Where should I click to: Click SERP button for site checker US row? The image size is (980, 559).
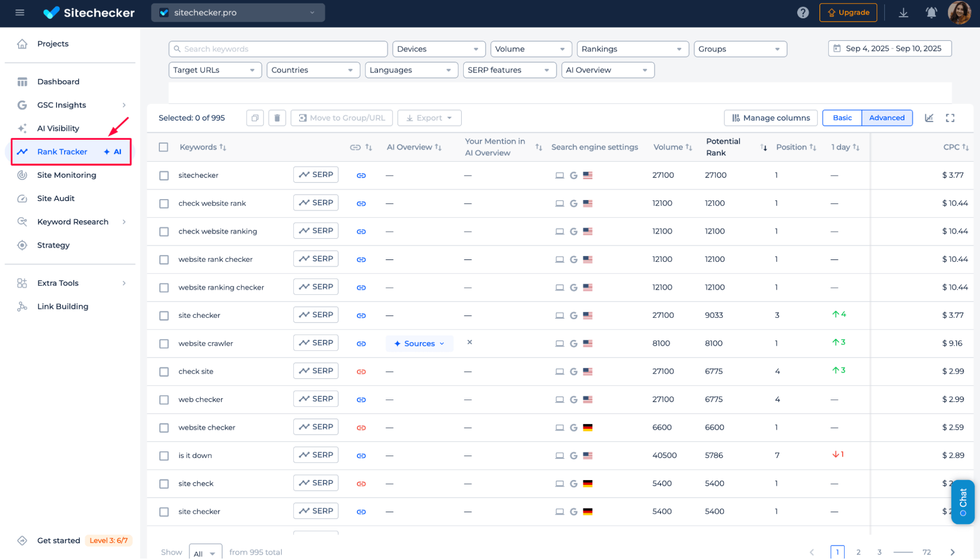click(x=316, y=315)
